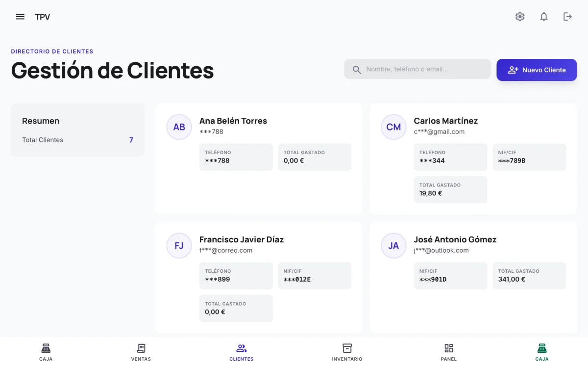Screen dimensions: 588x368
Task: Click the add-person icon in Nuevo Cliente
Action: [513, 70]
